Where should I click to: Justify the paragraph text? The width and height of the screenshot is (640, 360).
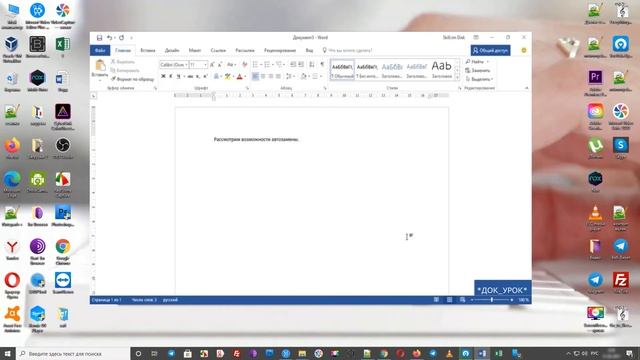pos(278,76)
